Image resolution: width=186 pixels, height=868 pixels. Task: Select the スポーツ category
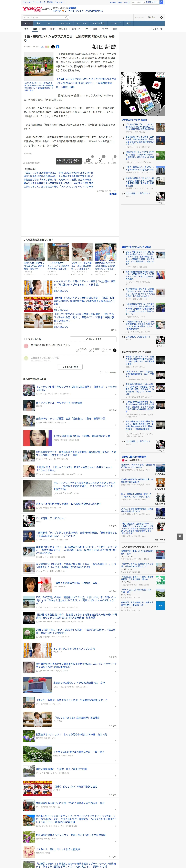76,29
